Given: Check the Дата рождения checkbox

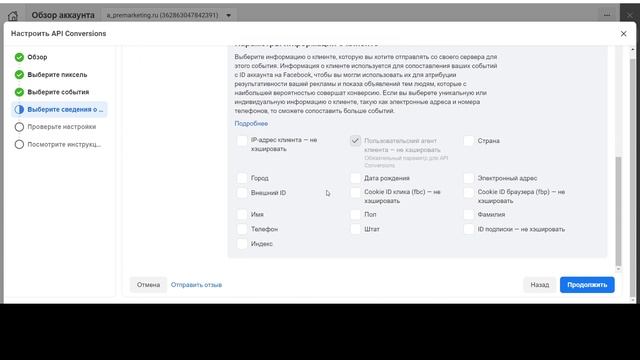Looking at the screenshot, I should [x=355, y=178].
